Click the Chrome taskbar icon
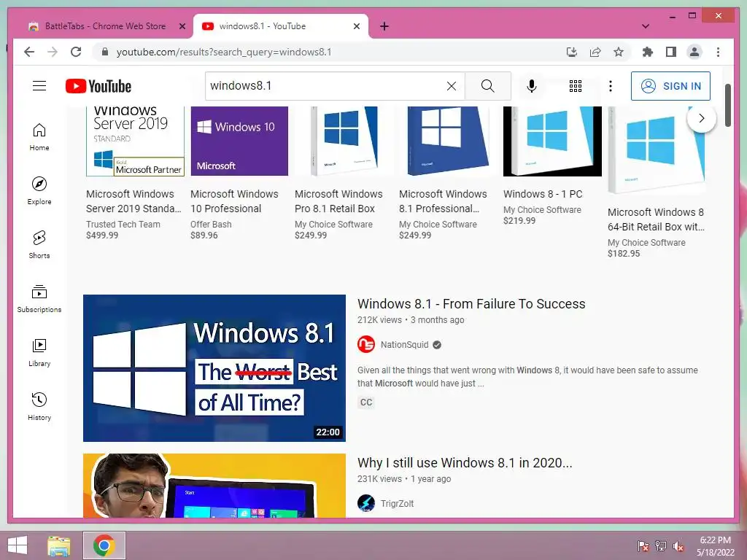The image size is (747, 560). pos(104,545)
